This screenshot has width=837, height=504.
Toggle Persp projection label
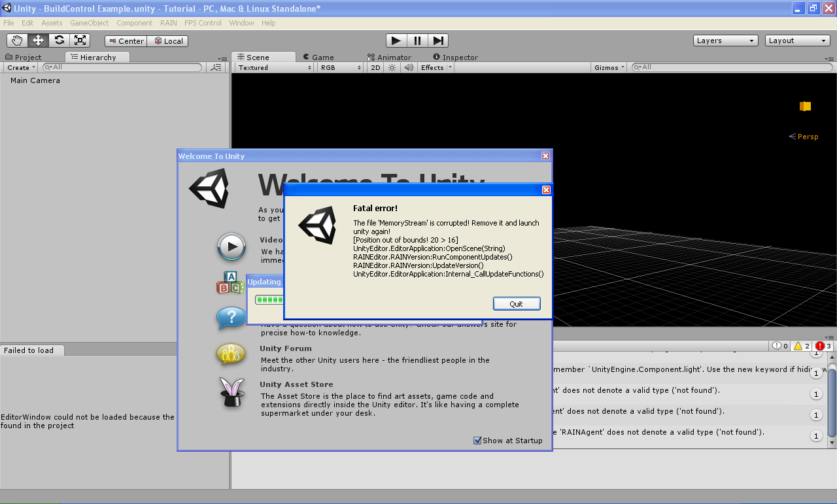(x=808, y=137)
